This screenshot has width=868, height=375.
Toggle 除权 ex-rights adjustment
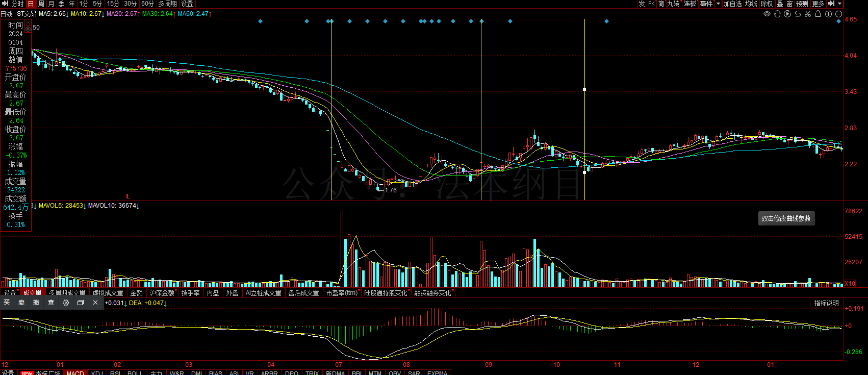pyautogui.click(x=767, y=4)
